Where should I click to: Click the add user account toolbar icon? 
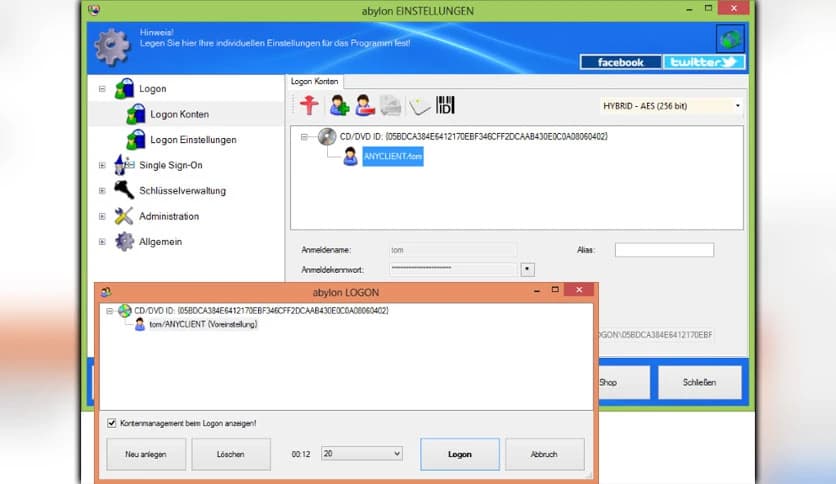coord(339,105)
